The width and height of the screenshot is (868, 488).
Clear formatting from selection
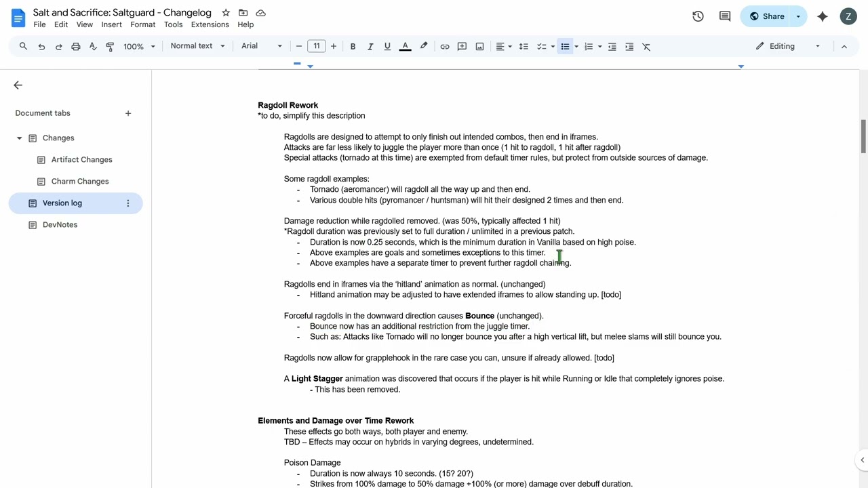(x=646, y=46)
